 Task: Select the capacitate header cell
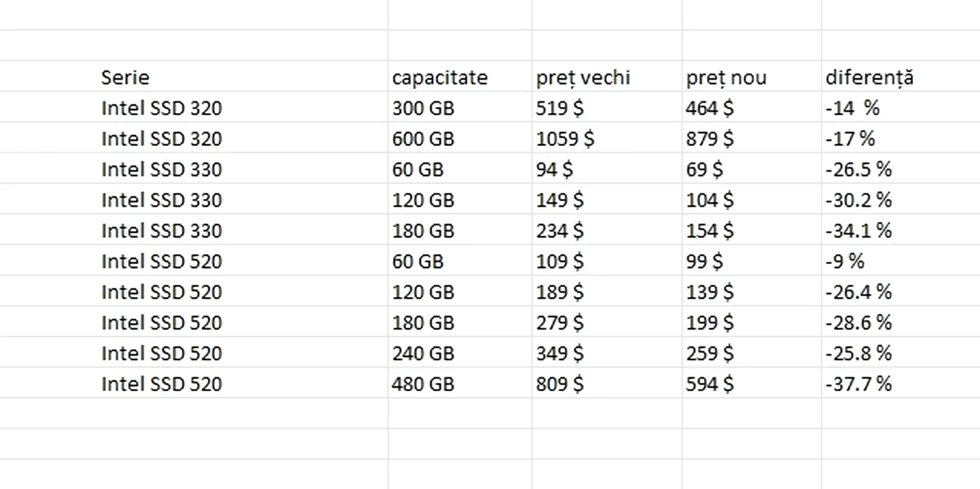(x=460, y=76)
